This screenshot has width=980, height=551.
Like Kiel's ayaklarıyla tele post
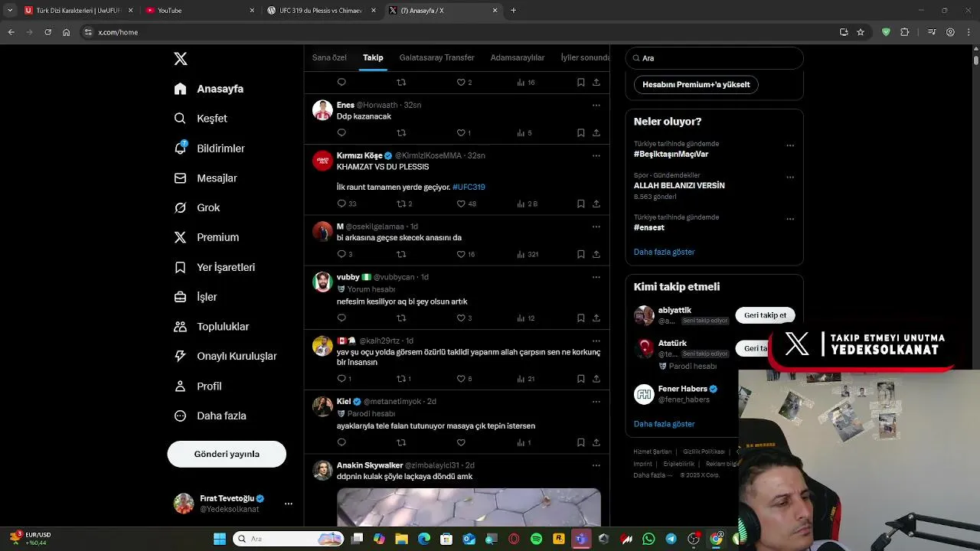(461, 443)
